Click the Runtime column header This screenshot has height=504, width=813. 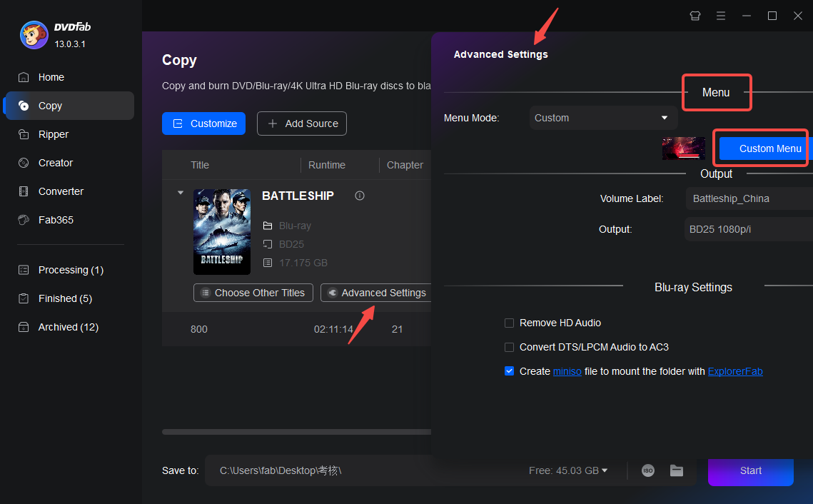pyautogui.click(x=327, y=165)
